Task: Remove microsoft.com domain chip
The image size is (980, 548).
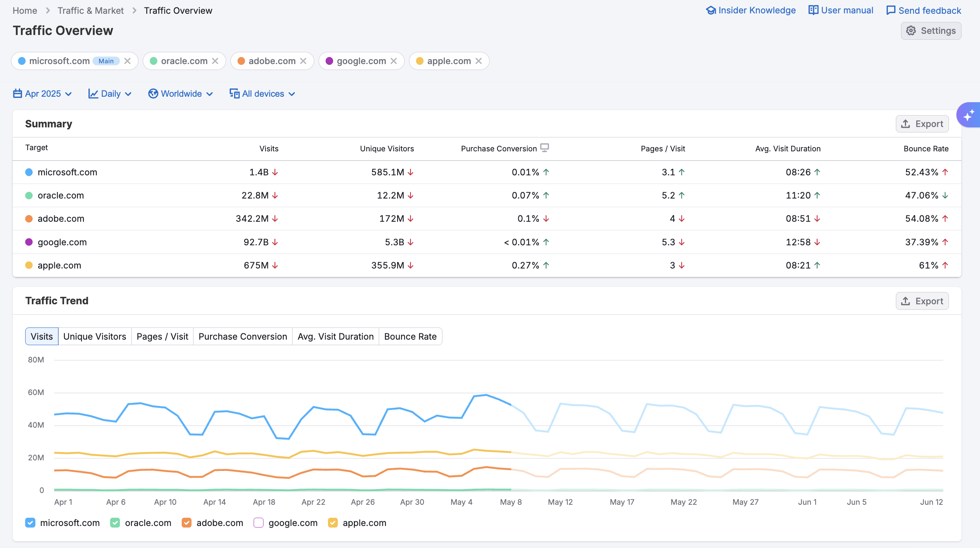Action: coord(127,61)
